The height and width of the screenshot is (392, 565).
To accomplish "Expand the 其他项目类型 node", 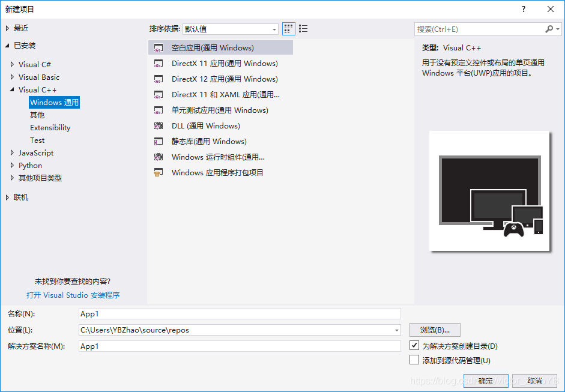I will tap(12, 178).
